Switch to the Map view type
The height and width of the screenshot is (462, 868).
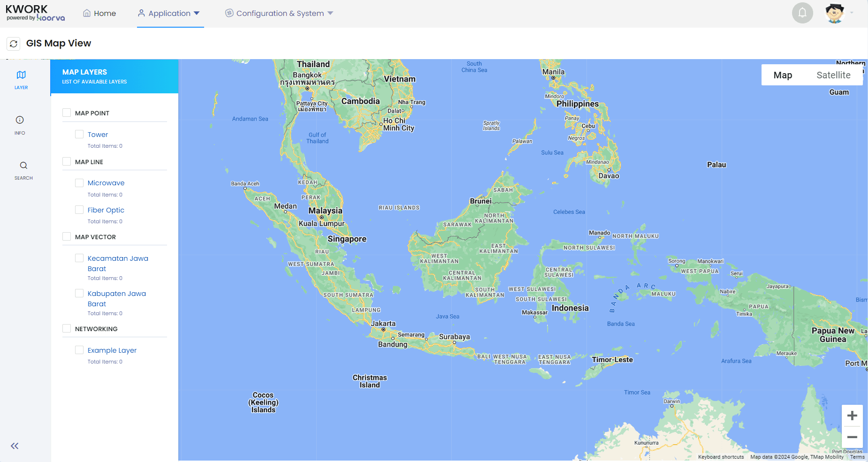click(x=783, y=75)
